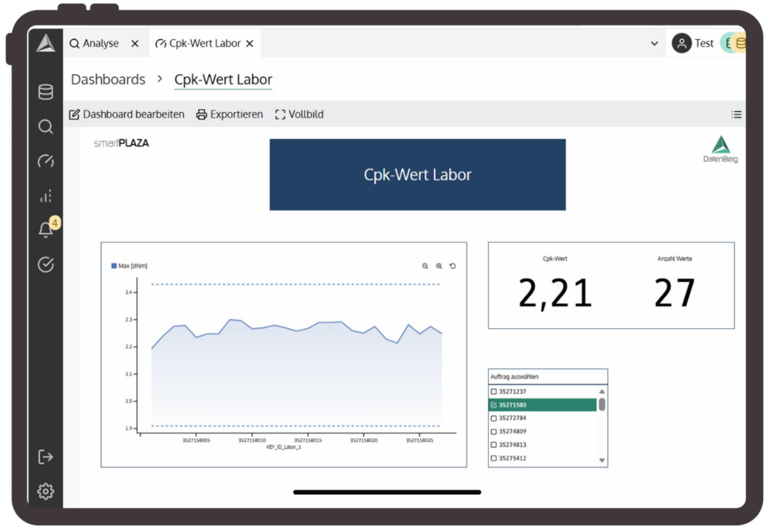Click the DatenBerg triangle logo in sidebar

(46, 43)
